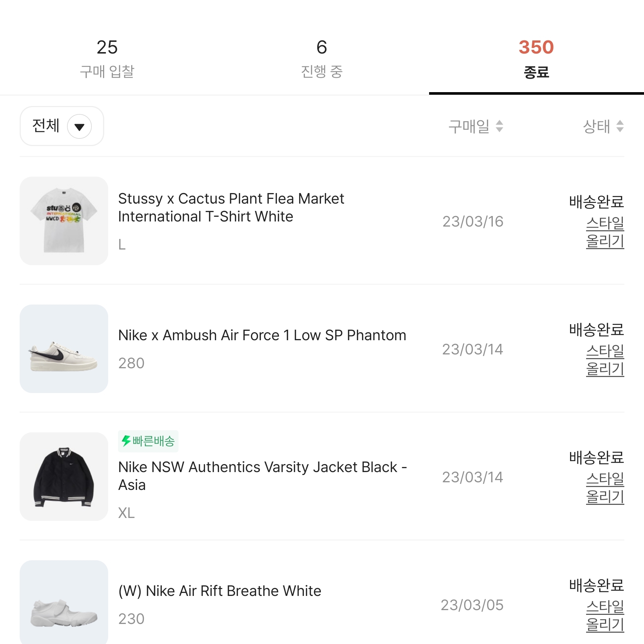Open the 전체 filter dropdown arrow

pyautogui.click(x=79, y=126)
